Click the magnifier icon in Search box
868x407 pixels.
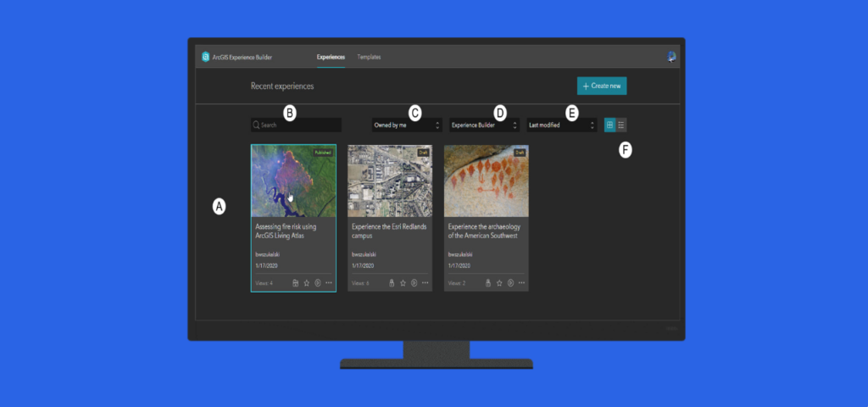click(x=256, y=125)
